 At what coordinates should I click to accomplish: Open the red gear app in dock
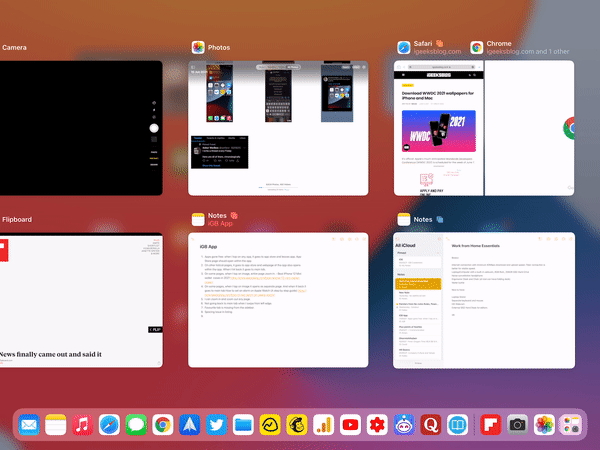point(377,425)
